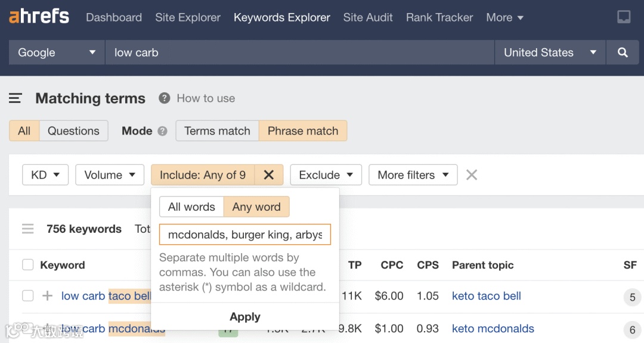Click the laptop icon in top right corner

pyautogui.click(x=624, y=17)
